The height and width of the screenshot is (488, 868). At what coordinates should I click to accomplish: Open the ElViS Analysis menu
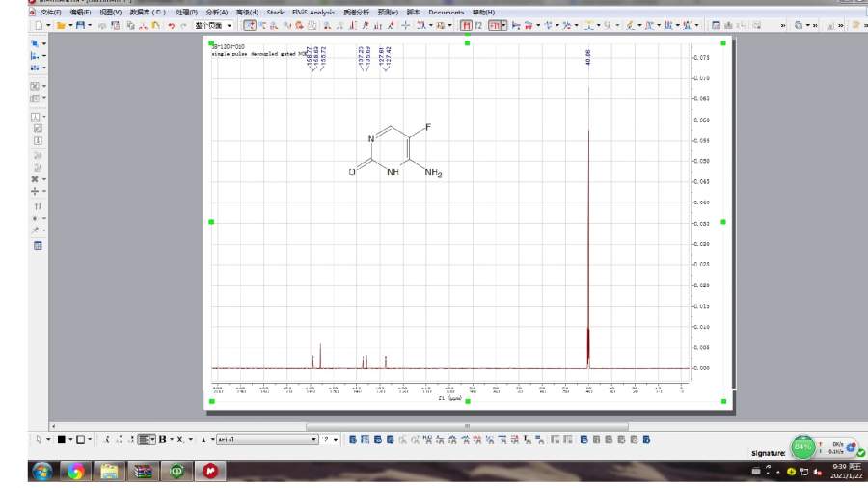tap(313, 13)
